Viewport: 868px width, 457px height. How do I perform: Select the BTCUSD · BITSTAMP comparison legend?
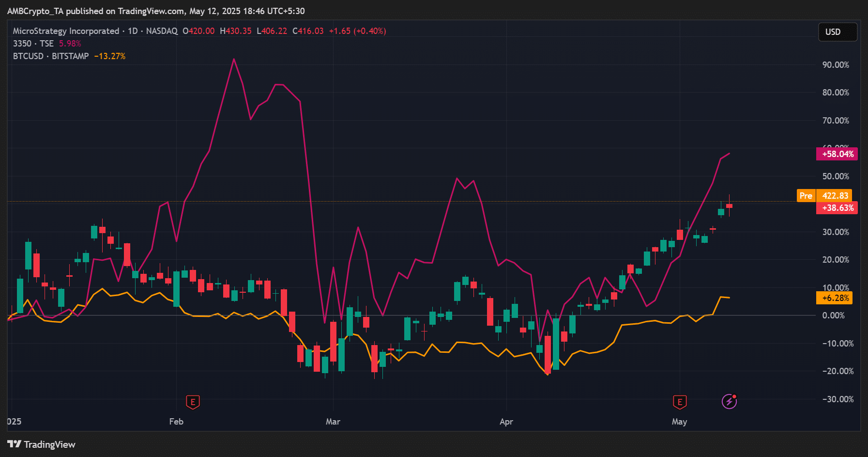[x=51, y=56]
